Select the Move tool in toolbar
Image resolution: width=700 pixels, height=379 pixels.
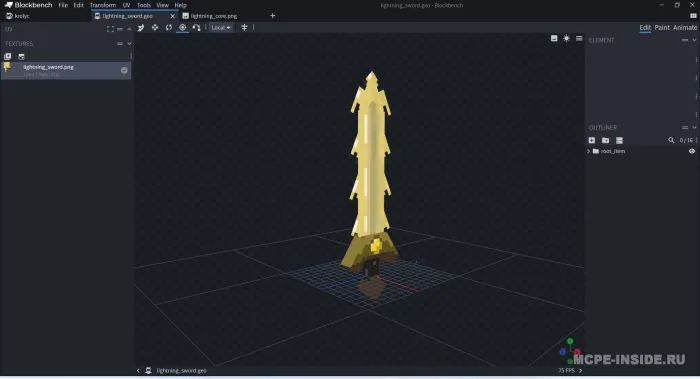point(154,28)
